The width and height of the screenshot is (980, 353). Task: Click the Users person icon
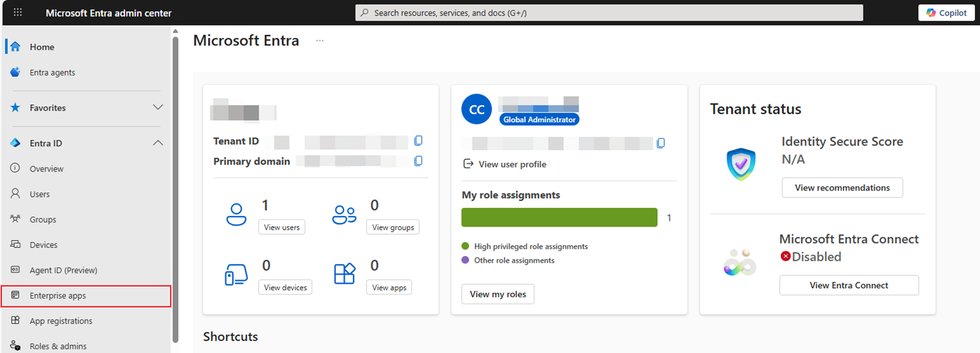tap(15, 194)
